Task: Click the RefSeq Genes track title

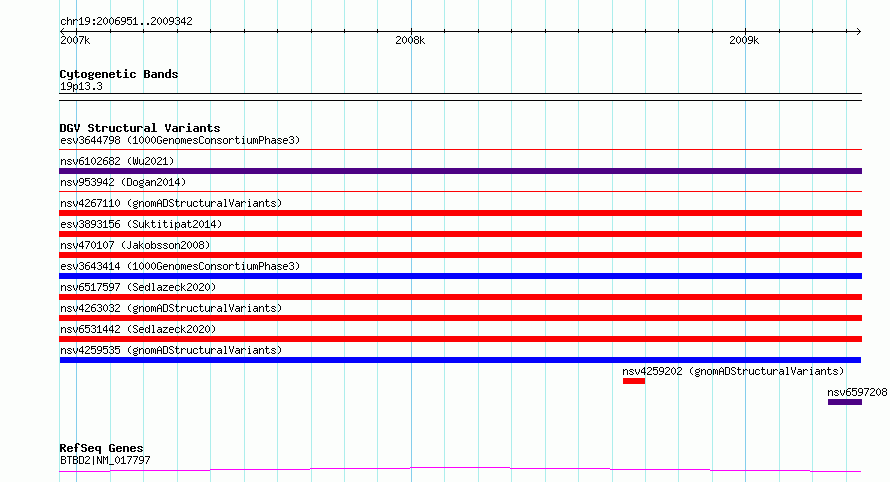Action: pos(101,448)
